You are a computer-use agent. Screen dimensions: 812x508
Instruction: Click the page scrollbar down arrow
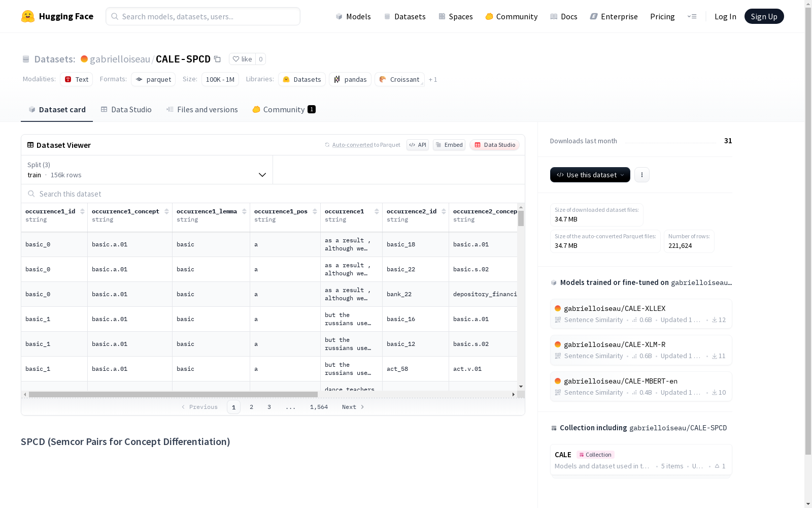[808, 504]
